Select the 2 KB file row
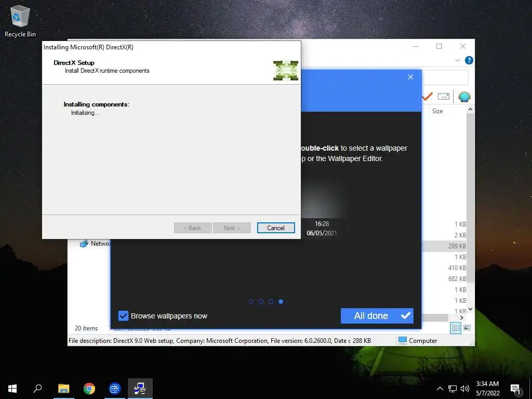The height and width of the screenshot is (399, 532). 445,235
